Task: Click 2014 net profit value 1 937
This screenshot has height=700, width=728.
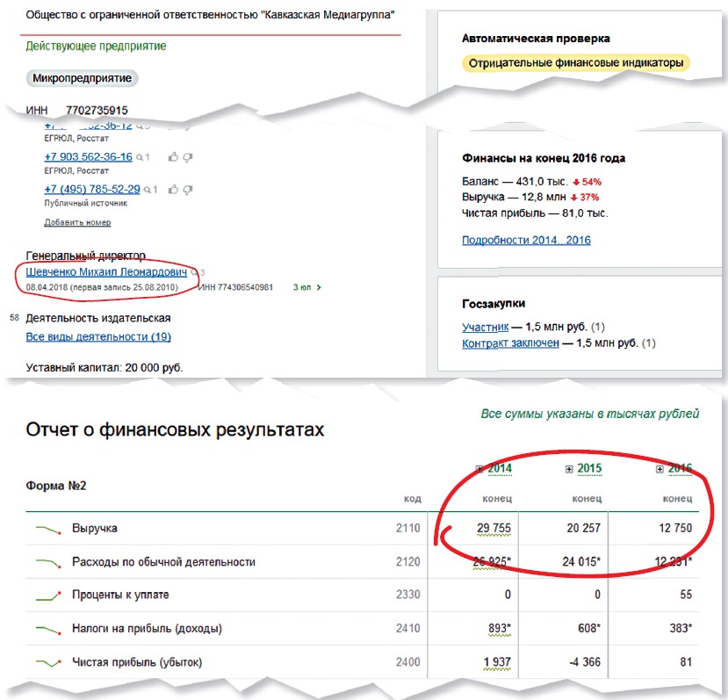Action: tap(497, 662)
